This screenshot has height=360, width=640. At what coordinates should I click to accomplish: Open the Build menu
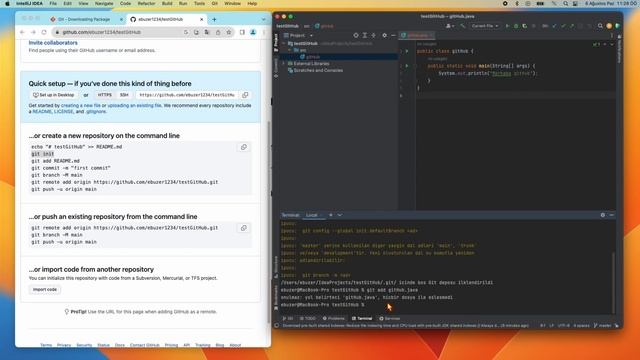tap(167, 3)
